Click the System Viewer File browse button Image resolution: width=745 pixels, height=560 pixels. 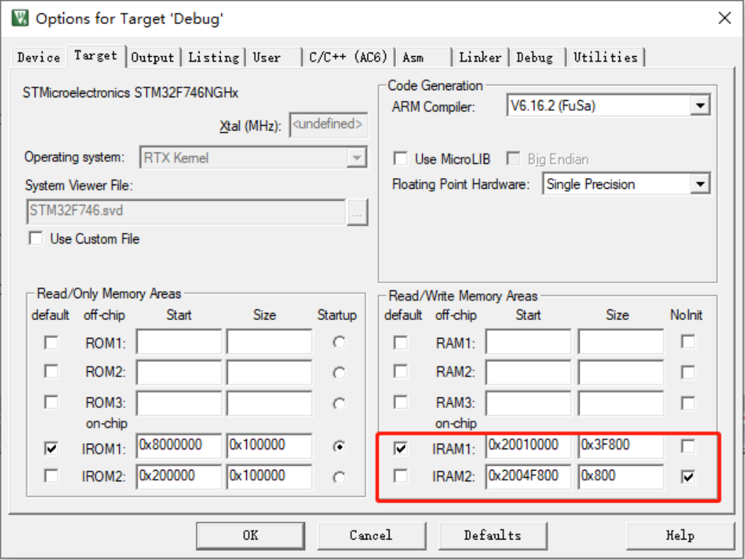(x=357, y=212)
